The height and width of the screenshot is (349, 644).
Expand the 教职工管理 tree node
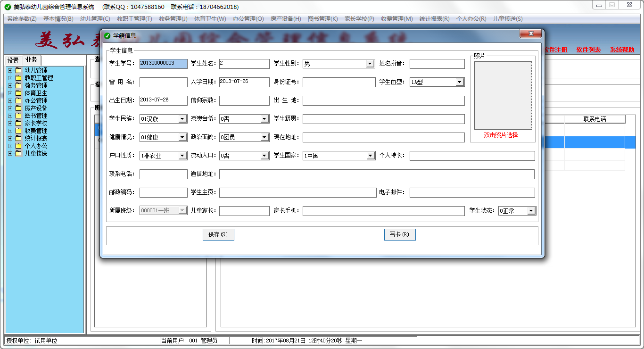pos(10,78)
